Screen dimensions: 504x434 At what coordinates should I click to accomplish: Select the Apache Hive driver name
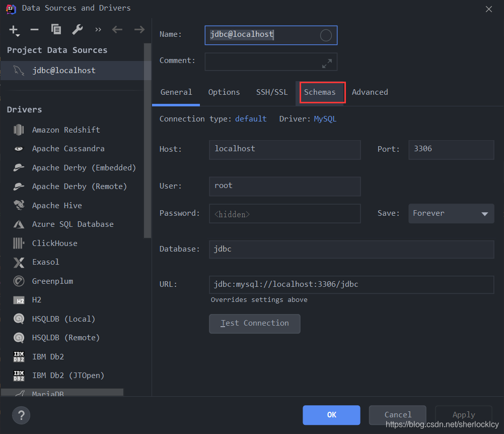57,206
